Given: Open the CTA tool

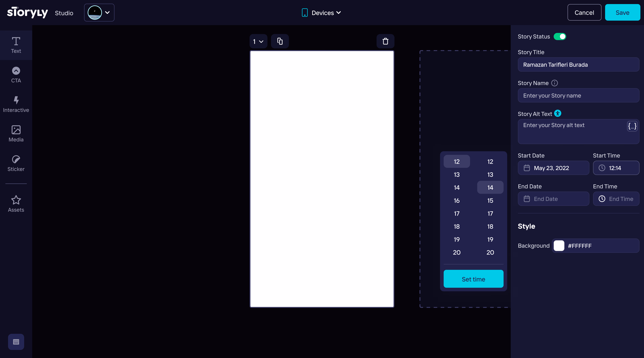Looking at the screenshot, I should pyautogui.click(x=16, y=75).
